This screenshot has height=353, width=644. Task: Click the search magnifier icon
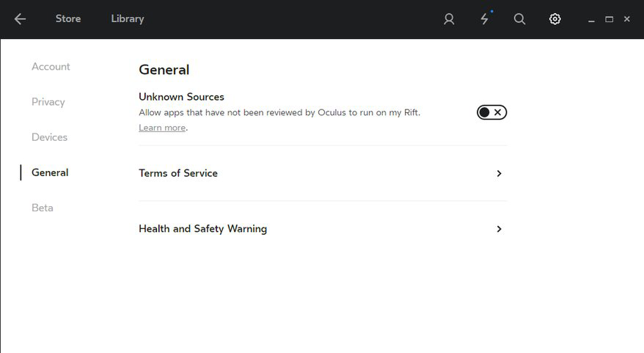click(519, 19)
